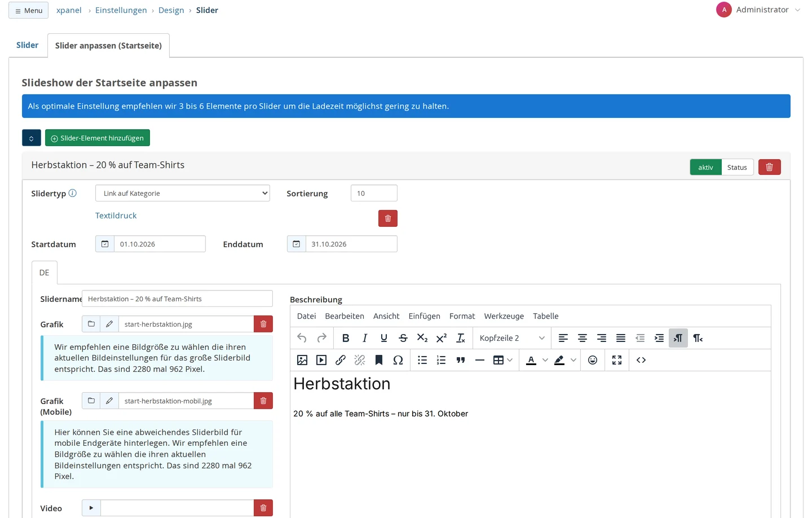Insert link in description
The width and height of the screenshot is (812, 518).
click(341, 360)
